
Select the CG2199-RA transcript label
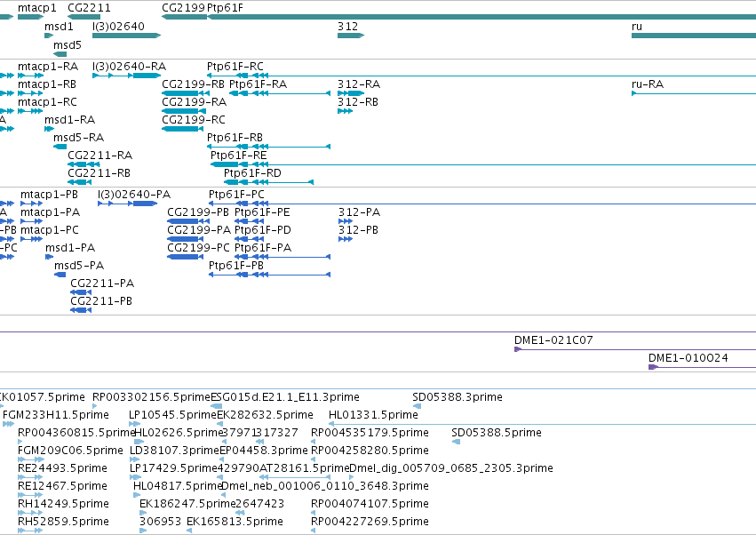[x=194, y=102]
